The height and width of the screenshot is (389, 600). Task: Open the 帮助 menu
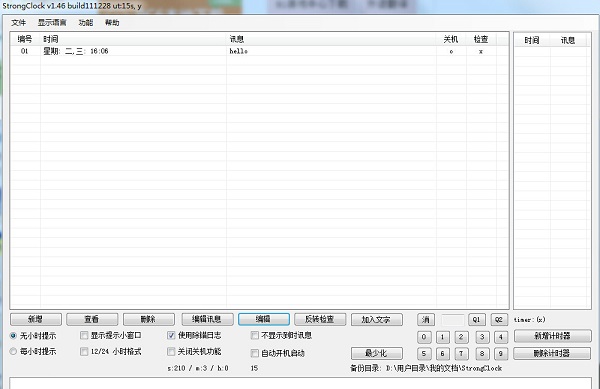pyautogui.click(x=112, y=23)
